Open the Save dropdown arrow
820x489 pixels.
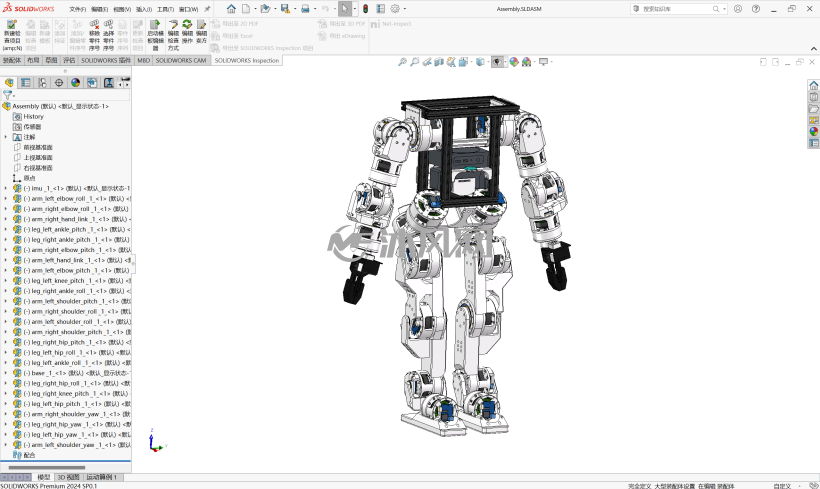[295, 9]
